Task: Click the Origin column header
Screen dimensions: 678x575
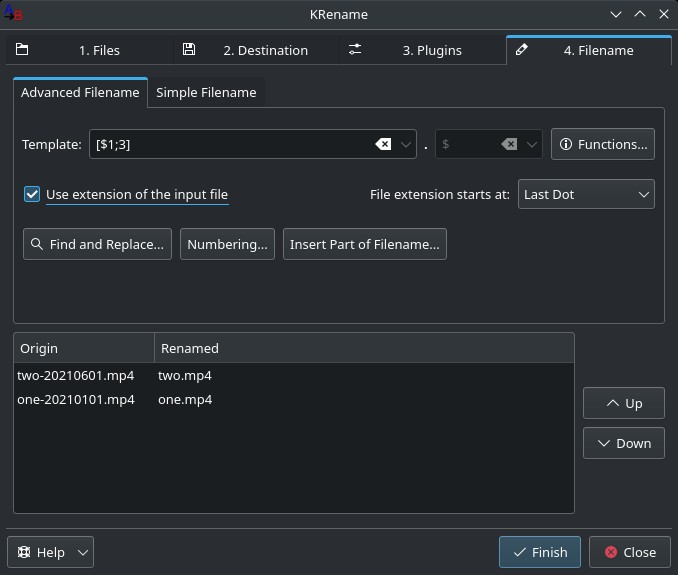Action: coord(84,348)
